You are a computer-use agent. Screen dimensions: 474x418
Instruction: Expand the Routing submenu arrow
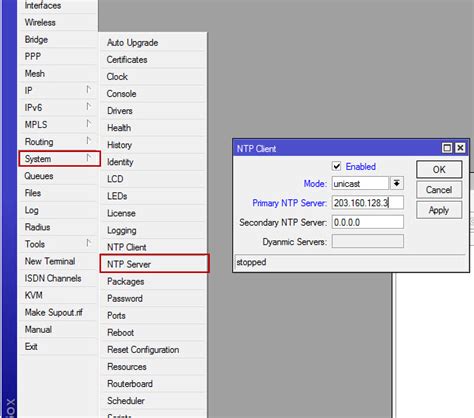(x=88, y=140)
